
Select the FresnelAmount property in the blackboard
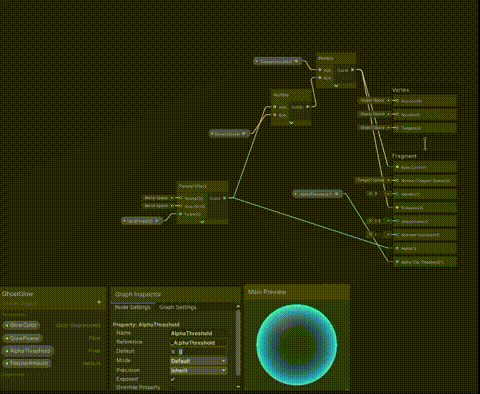pyautogui.click(x=27, y=363)
